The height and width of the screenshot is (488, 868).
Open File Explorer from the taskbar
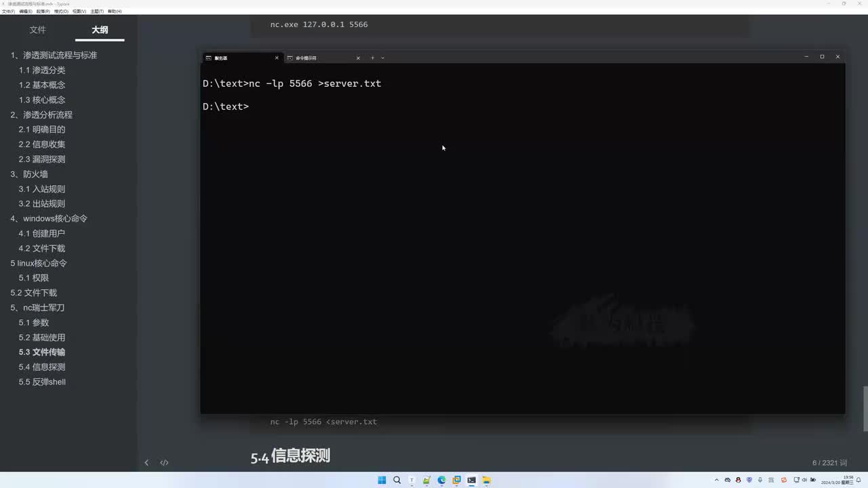pos(486,480)
